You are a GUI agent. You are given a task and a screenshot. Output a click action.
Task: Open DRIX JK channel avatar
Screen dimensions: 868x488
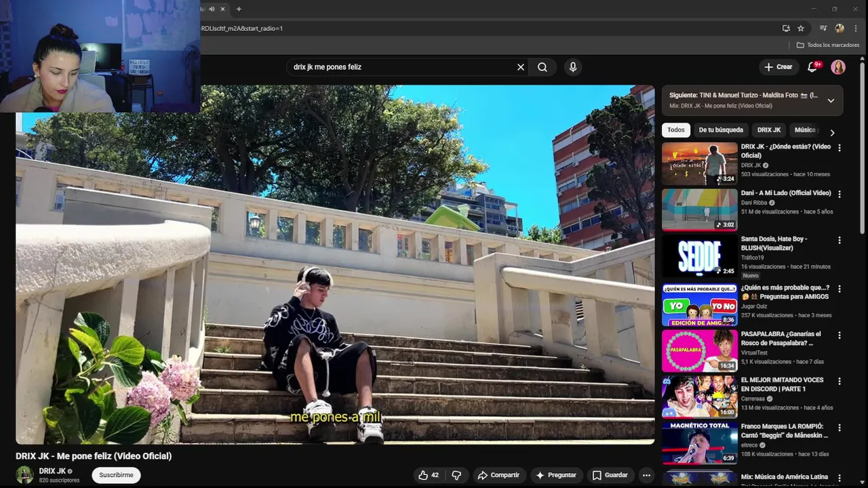tap(24, 475)
